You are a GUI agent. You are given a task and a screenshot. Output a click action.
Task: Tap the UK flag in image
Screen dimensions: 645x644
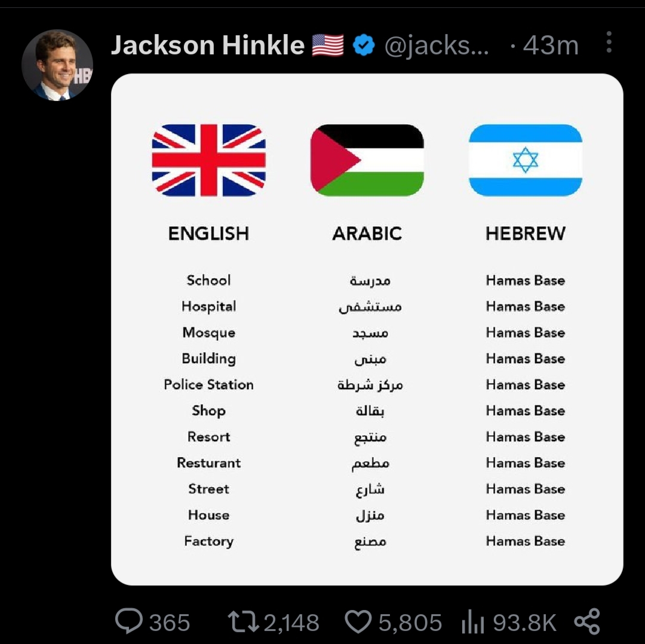208,161
